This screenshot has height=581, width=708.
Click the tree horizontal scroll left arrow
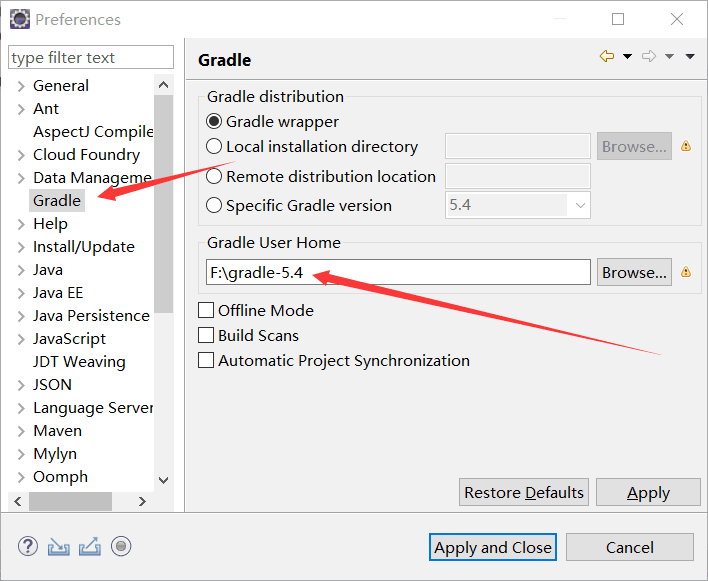click(18, 501)
